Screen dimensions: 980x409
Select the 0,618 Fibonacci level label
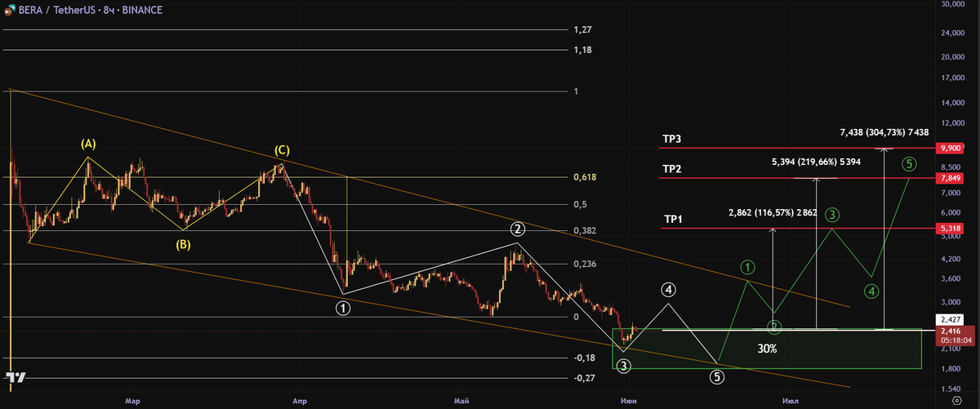pyautogui.click(x=585, y=177)
